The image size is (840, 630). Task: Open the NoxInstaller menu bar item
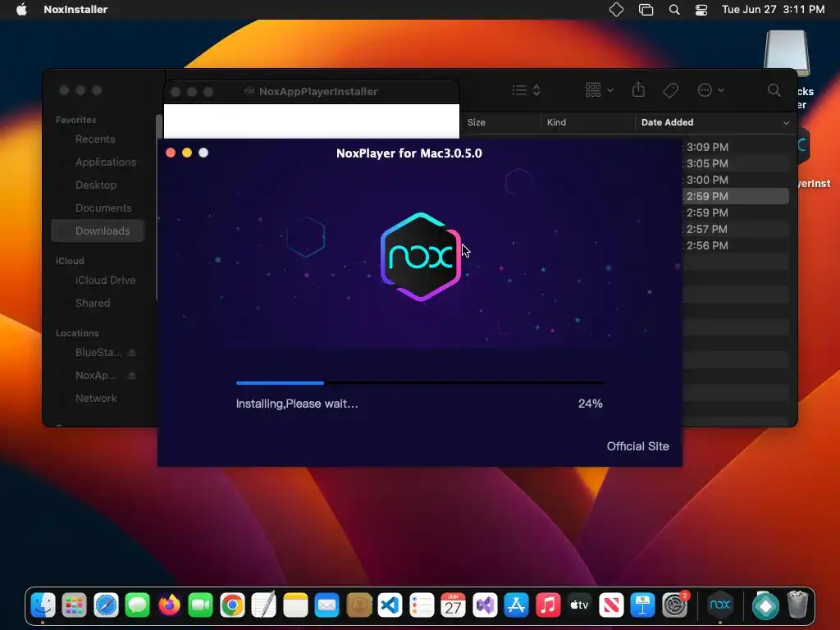click(x=75, y=9)
